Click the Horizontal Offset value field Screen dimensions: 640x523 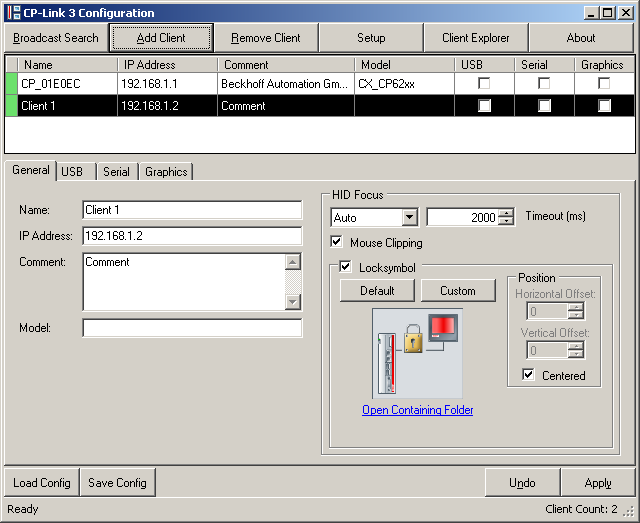547,312
